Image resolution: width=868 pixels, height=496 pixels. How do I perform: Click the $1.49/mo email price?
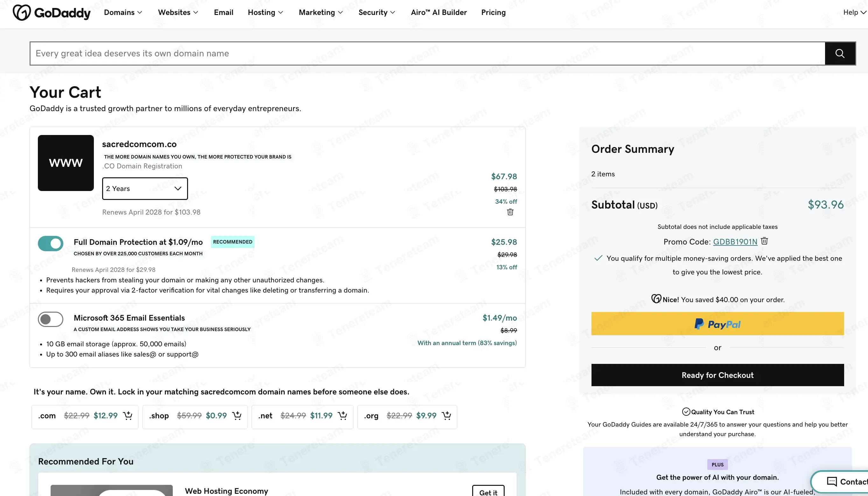click(500, 318)
